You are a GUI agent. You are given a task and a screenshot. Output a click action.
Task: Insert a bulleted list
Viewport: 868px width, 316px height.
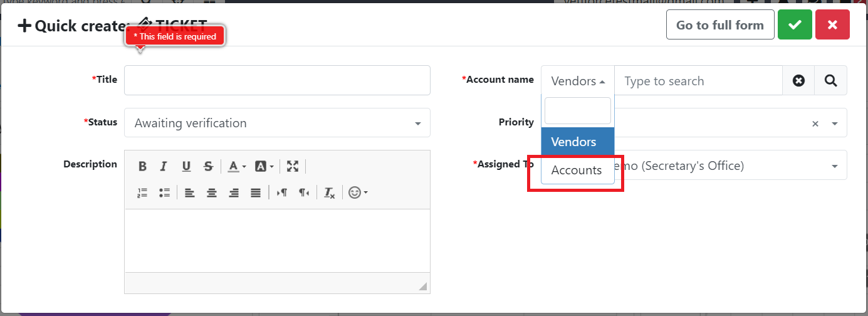tap(164, 192)
